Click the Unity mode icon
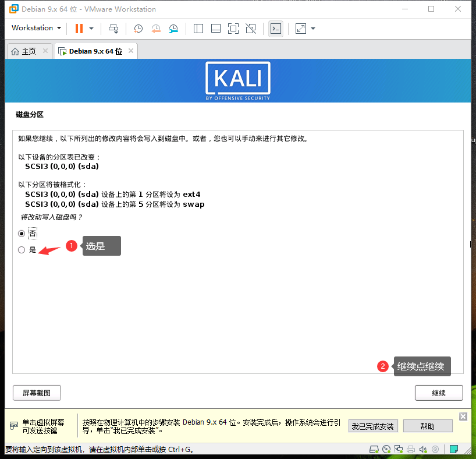 tap(251, 29)
